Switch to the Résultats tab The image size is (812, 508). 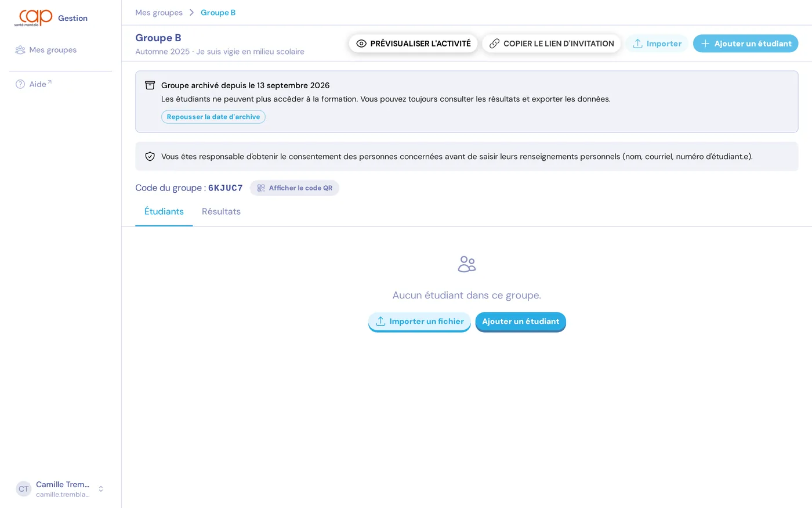tap(221, 211)
